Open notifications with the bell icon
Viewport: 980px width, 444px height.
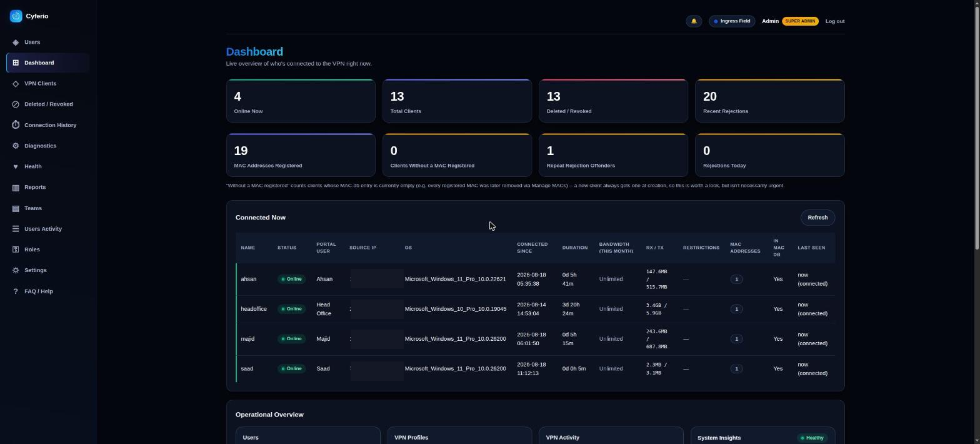pyautogui.click(x=694, y=21)
